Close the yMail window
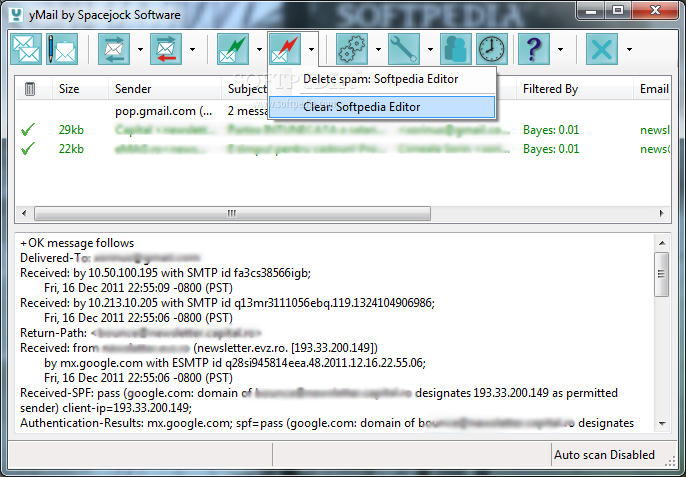The image size is (686, 477). pyautogui.click(x=655, y=11)
